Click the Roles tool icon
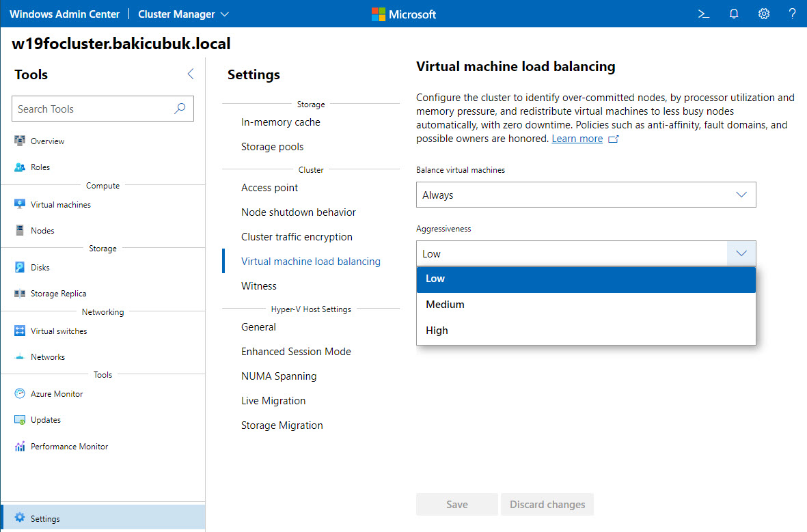Viewport: 807px width, 532px height. [x=20, y=167]
